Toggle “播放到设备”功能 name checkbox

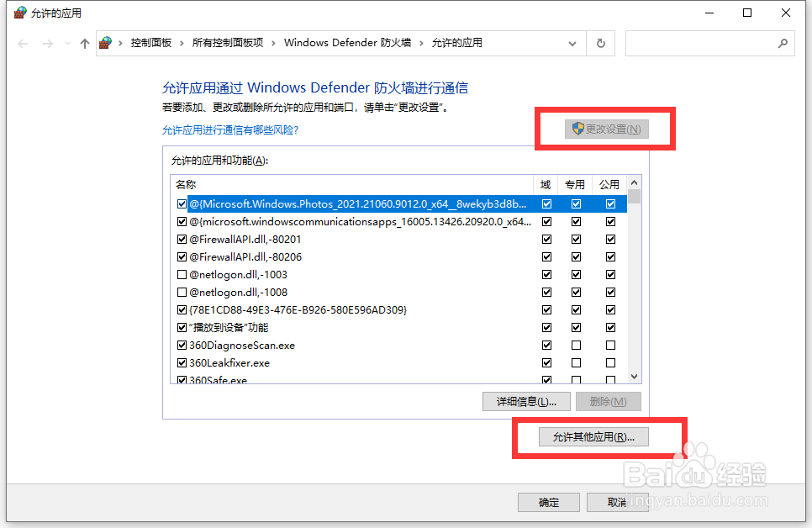pos(182,327)
